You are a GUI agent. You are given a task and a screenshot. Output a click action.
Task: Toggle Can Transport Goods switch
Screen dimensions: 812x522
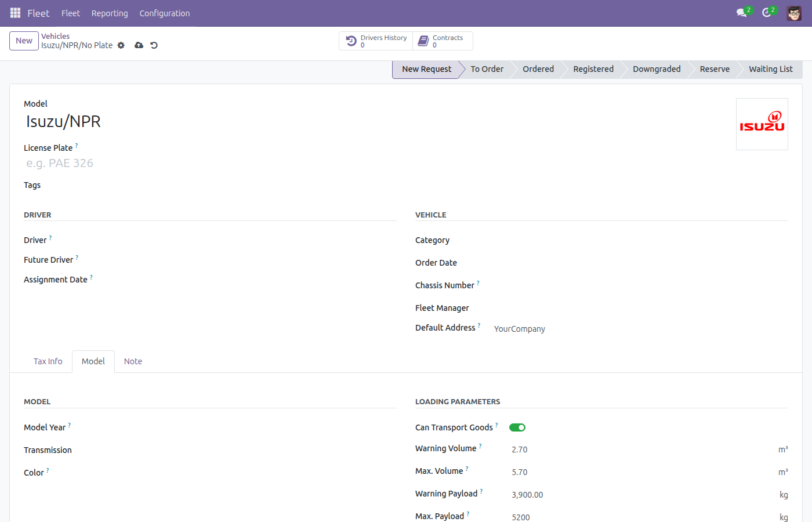tap(517, 427)
